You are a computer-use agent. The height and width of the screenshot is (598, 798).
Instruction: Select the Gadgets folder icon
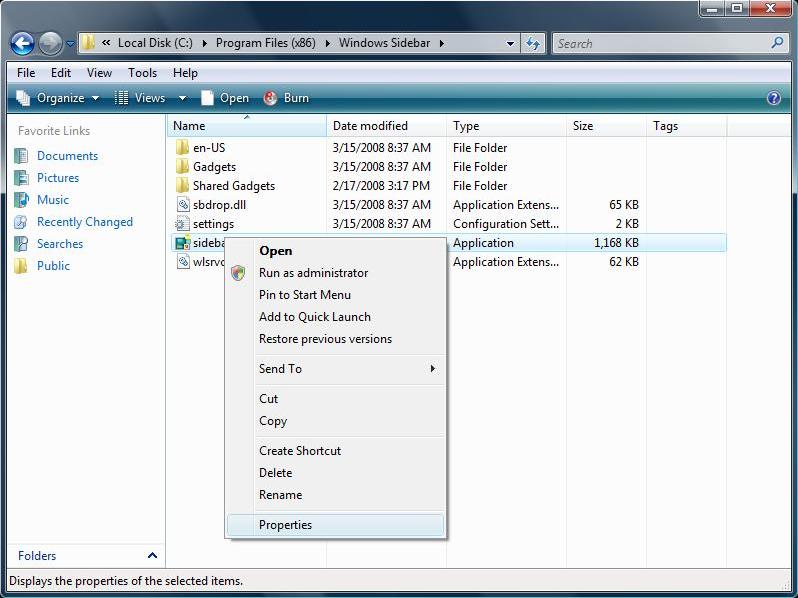182,166
